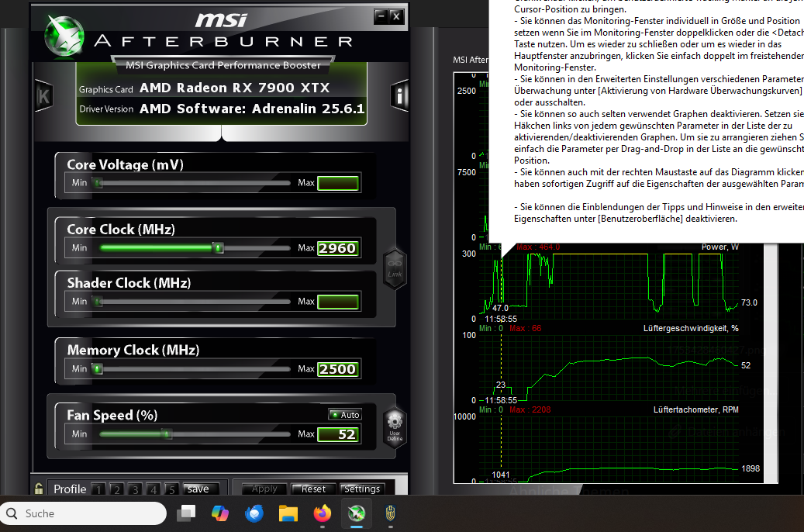This screenshot has width=804, height=532.
Task: Click the Memory Clock value field showing 2500
Action: (338, 369)
